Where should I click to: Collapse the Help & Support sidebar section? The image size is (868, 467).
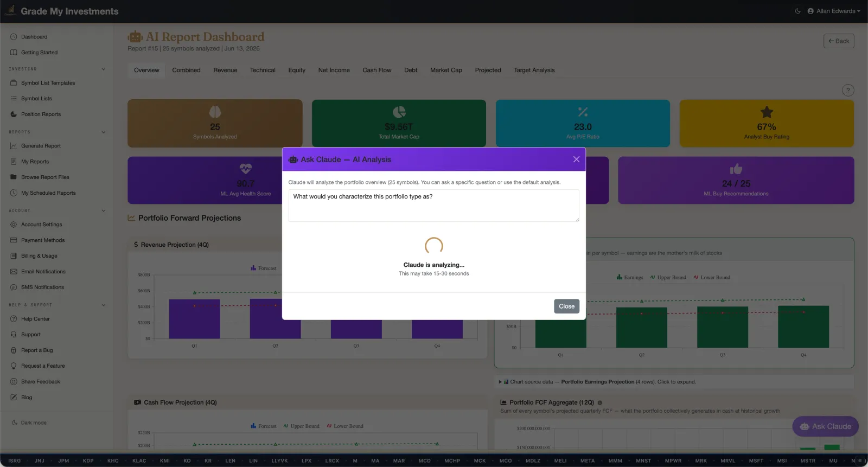pos(104,305)
